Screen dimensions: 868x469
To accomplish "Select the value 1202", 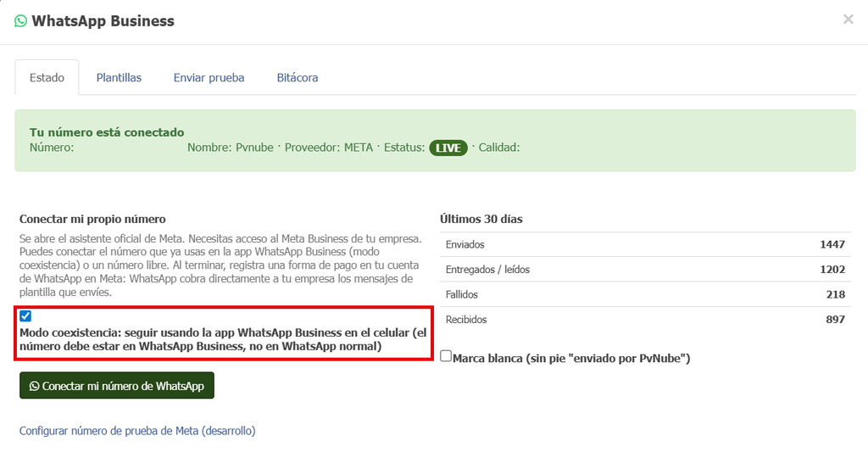I will pos(832,270).
